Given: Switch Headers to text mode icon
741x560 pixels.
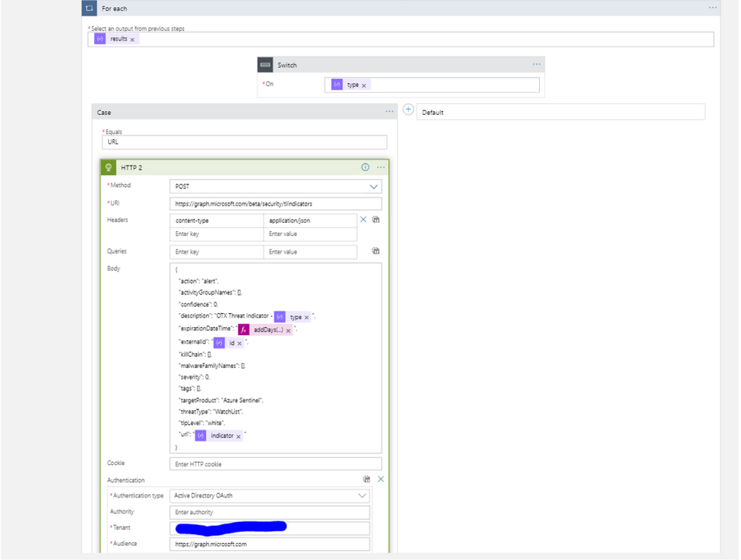Looking at the screenshot, I should click(376, 220).
